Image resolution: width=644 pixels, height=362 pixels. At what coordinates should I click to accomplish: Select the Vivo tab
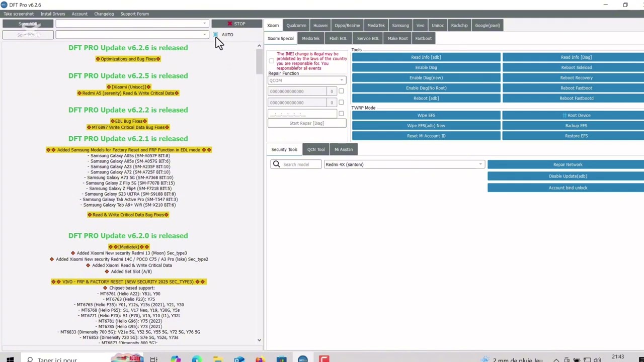[x=420, y=25]
